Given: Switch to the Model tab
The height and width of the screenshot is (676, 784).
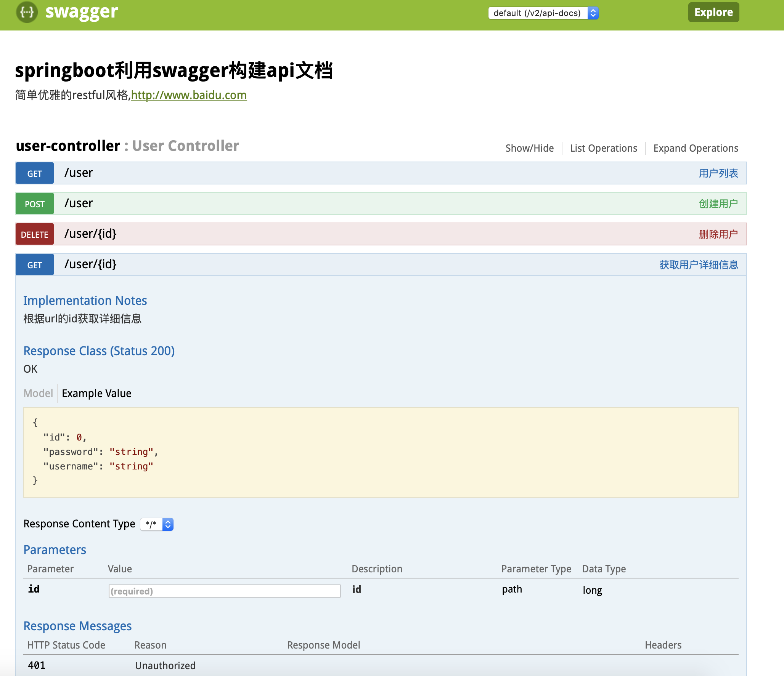Looking at the screenshot, I should 38,393.
